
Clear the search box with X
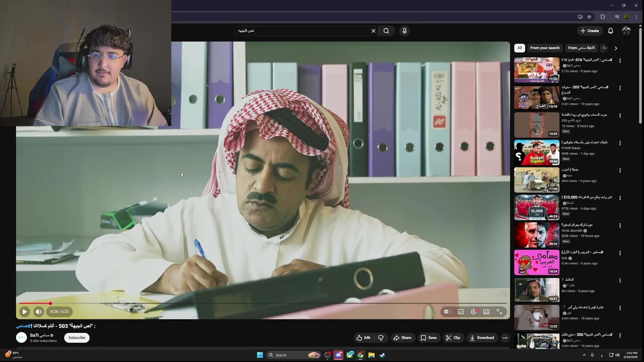point(373,31)
